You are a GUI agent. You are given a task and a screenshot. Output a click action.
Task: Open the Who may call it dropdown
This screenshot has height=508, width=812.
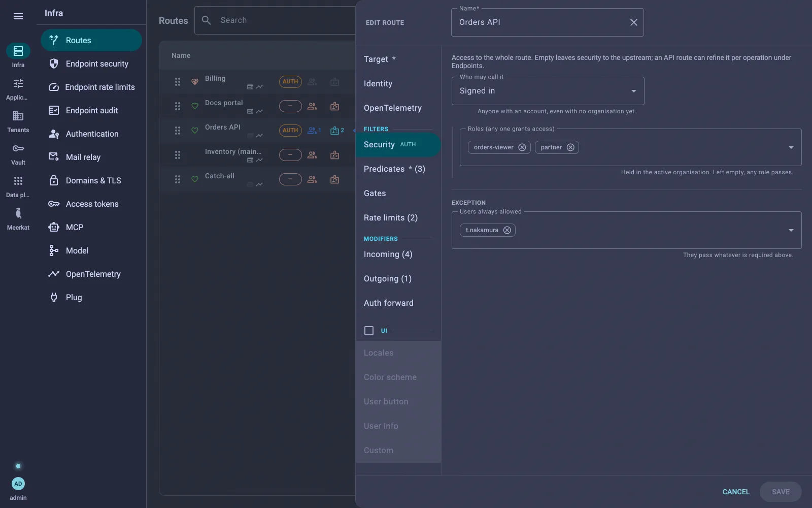(548, 91)
